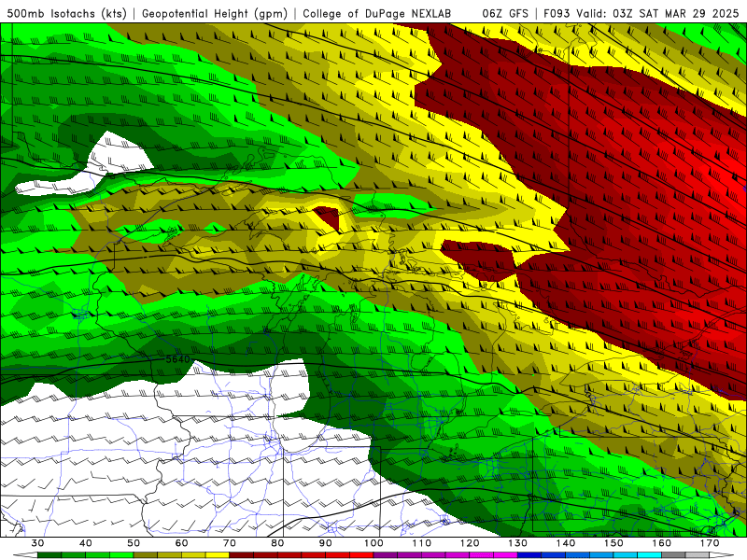Click the 'Geopotential Height (gpm)' title text
This screenshot has height=560, width=747.
pos(215,14)
